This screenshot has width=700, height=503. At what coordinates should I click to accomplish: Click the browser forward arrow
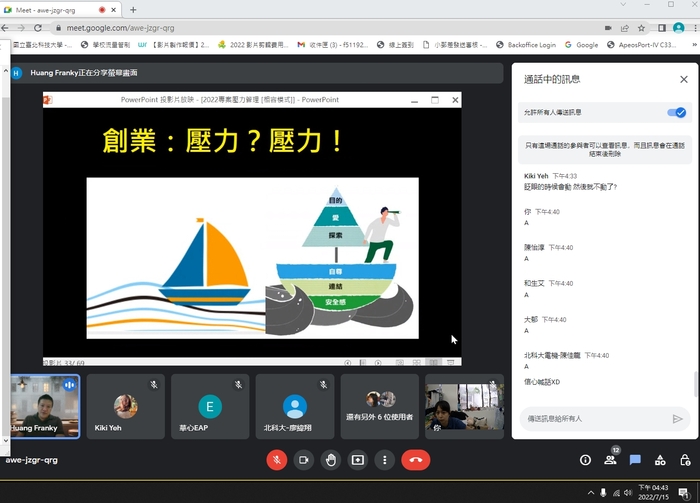[21, 28]
